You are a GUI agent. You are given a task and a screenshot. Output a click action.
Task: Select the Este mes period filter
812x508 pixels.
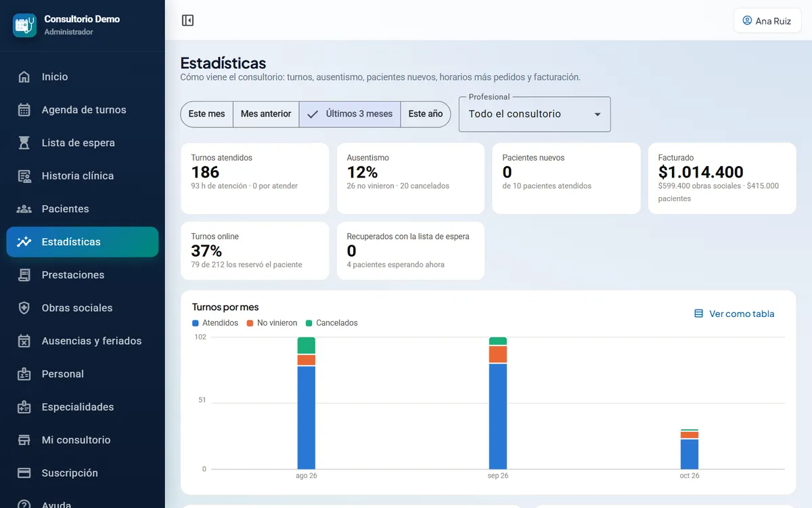tap(206, 114)
